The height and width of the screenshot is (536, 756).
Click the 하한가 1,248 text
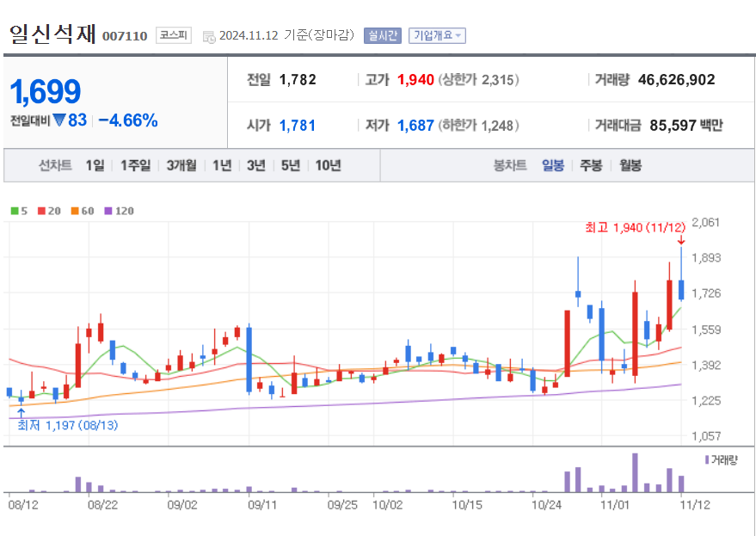coord(478,126)
